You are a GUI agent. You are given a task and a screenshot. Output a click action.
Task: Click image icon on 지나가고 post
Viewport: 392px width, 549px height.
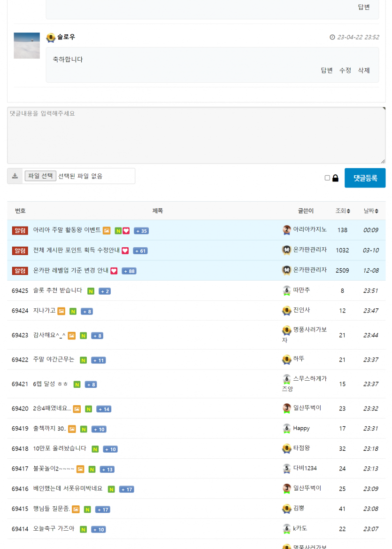coord(61,311)
